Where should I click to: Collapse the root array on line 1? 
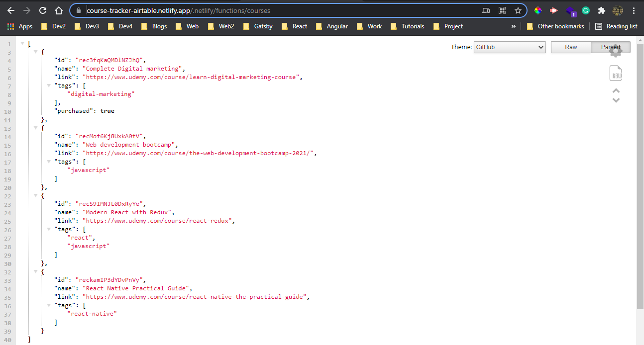(22, 44)
